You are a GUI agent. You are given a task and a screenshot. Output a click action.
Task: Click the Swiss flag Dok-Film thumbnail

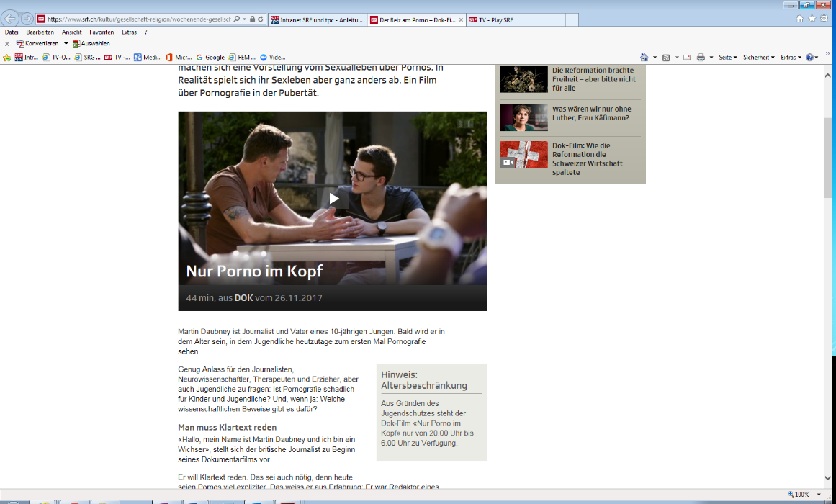523,154
